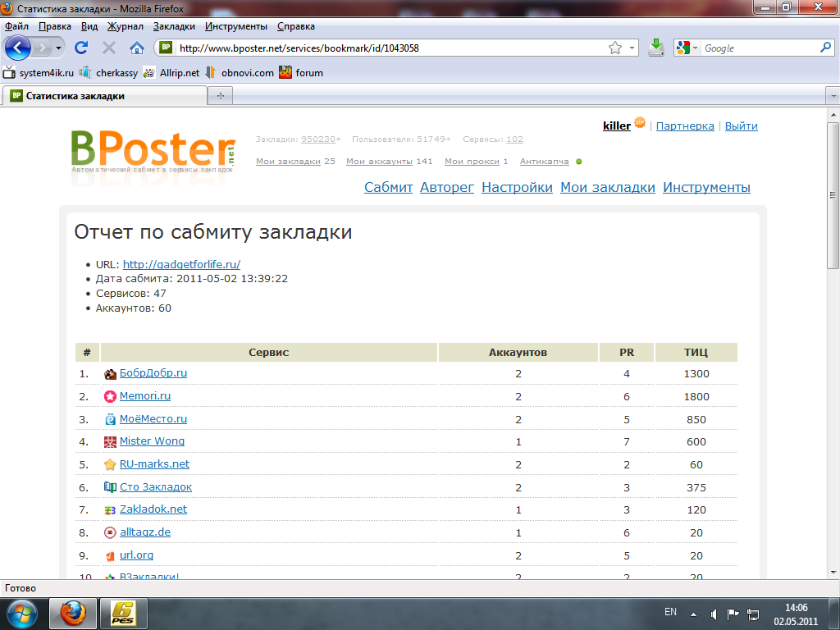Open the cherkassy bookmark
This screenshot has width=840, height=630.
tap(109, 72)
